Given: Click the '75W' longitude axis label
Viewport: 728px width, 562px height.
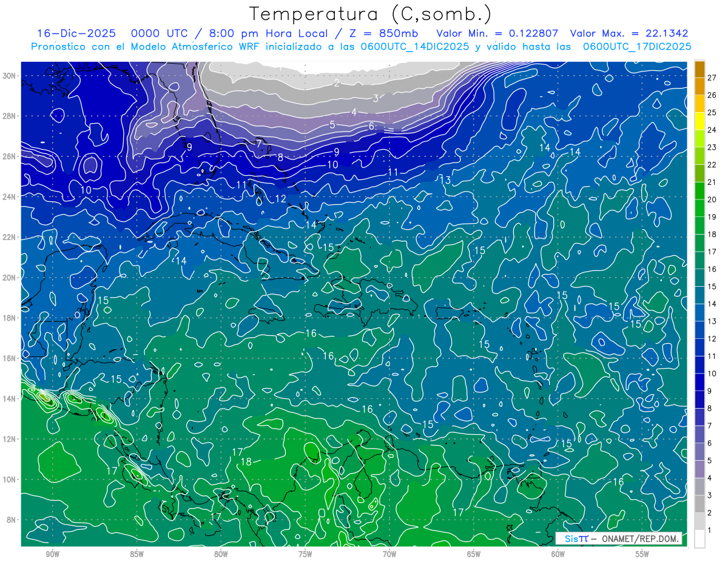Looking at the screenshot, I should (305, 555).
